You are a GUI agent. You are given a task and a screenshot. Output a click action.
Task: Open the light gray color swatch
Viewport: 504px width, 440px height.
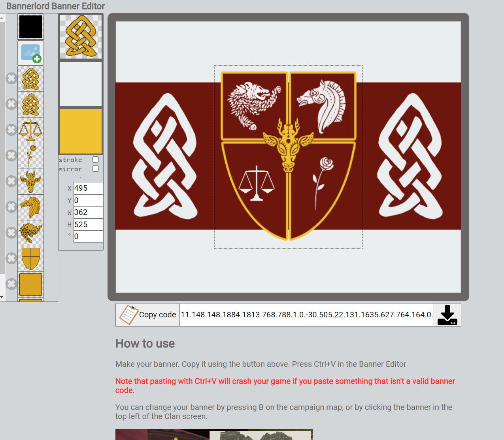[81, 84]
